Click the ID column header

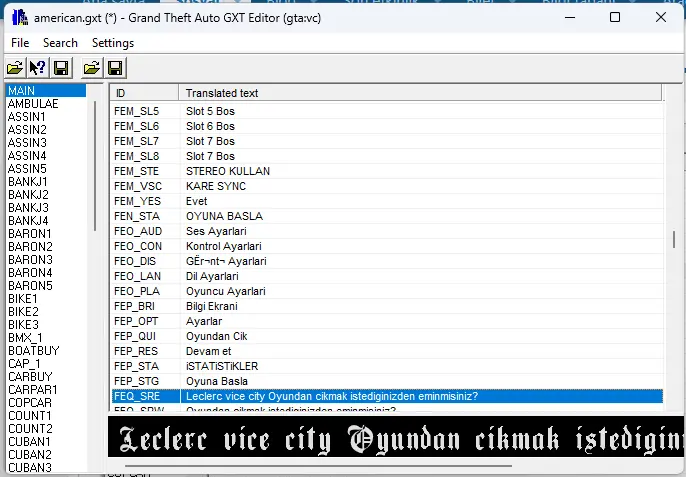(144, 93)
